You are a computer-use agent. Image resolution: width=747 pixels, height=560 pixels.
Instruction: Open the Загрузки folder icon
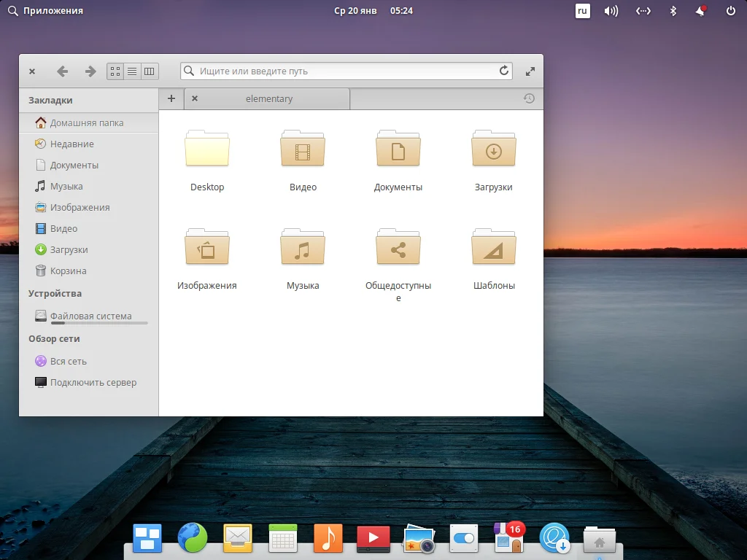coord(493,150)
